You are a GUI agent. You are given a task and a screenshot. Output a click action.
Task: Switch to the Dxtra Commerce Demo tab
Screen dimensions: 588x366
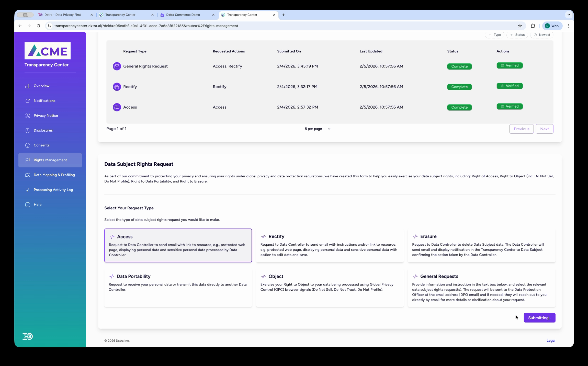coord(183,15)
